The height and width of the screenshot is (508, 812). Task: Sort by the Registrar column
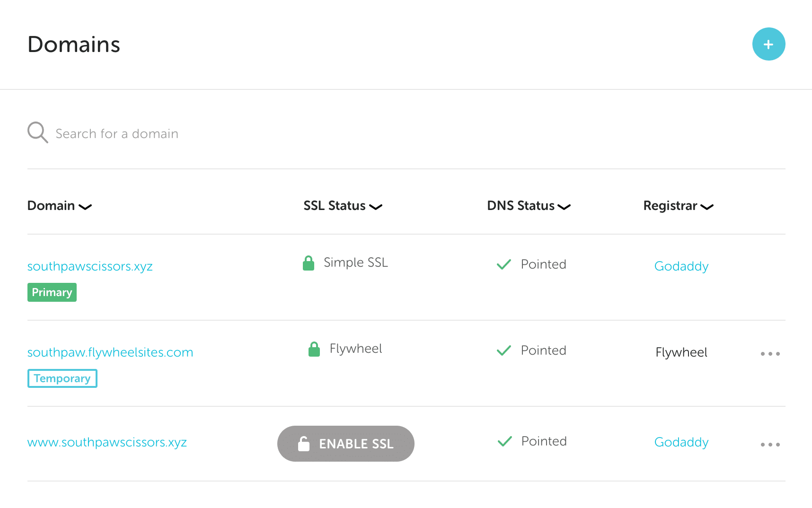pos(678,206)
